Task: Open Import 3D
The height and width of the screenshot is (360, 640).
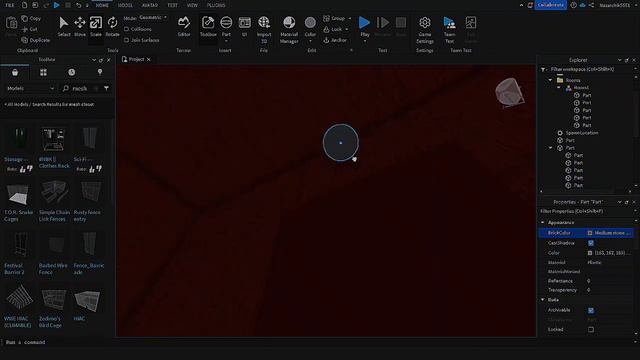Action: [264, 29]
